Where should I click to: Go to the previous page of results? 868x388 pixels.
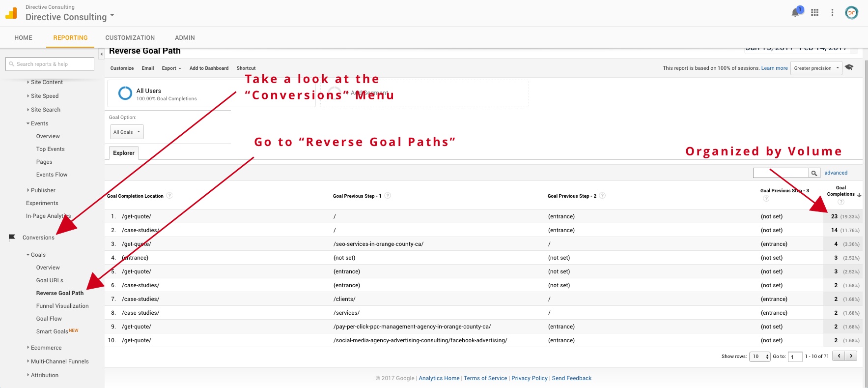tap(839, 356)
